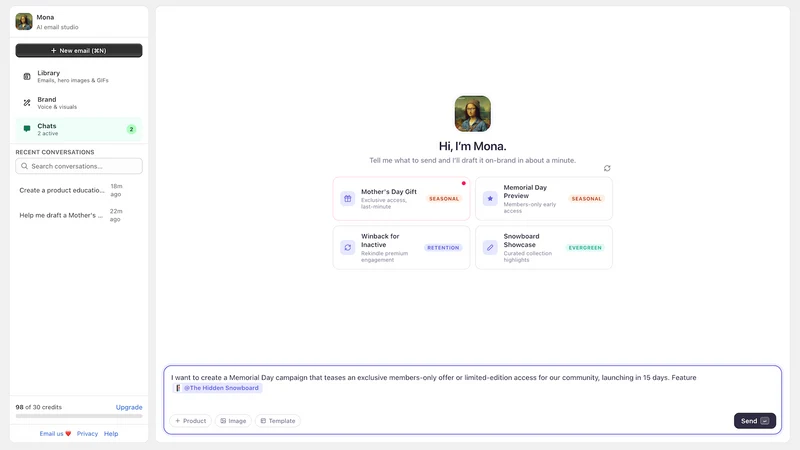Open the Privacy link
This screenshot has height=450, width=800.
coord(87,434)
